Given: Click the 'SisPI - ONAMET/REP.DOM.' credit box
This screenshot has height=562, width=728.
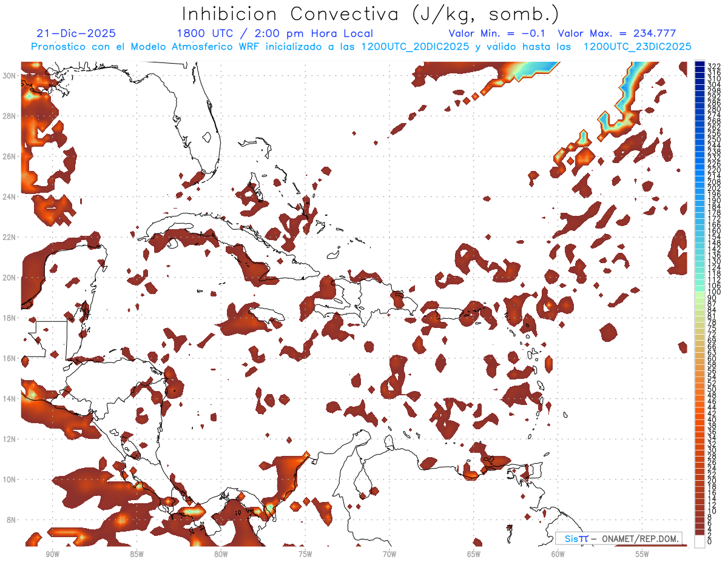Looking at the screenshot, I should coord(619,538).
